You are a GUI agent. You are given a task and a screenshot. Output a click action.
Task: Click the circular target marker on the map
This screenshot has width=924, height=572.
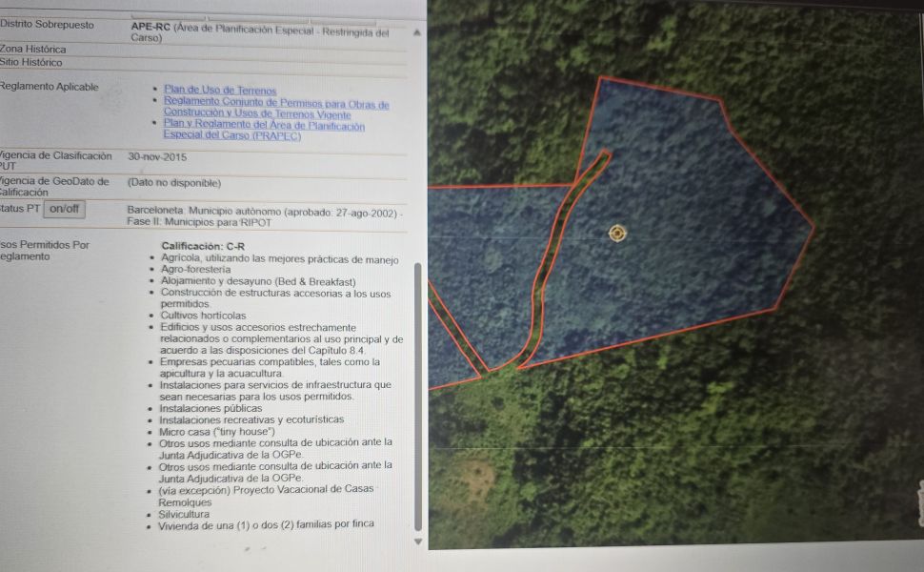coord(617,234)
